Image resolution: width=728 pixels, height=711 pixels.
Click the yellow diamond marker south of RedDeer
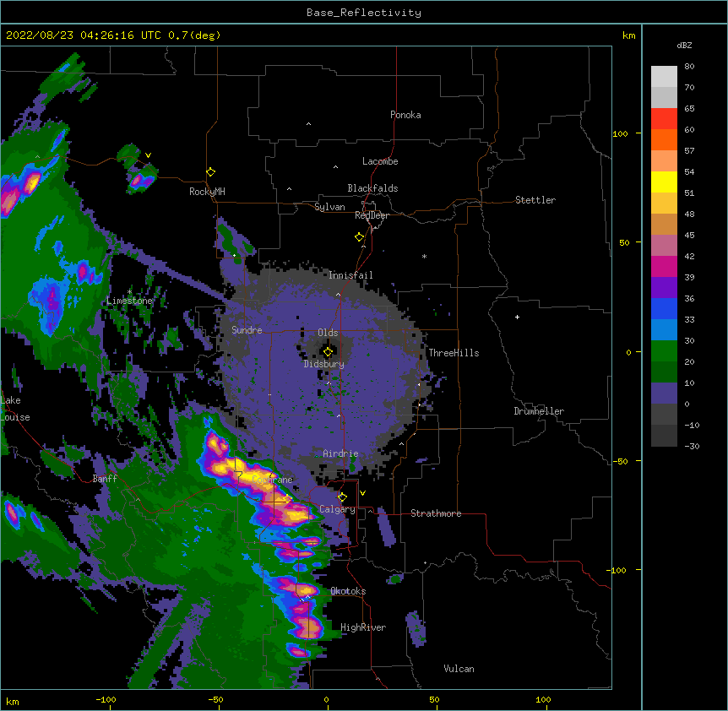pos(360,237)
